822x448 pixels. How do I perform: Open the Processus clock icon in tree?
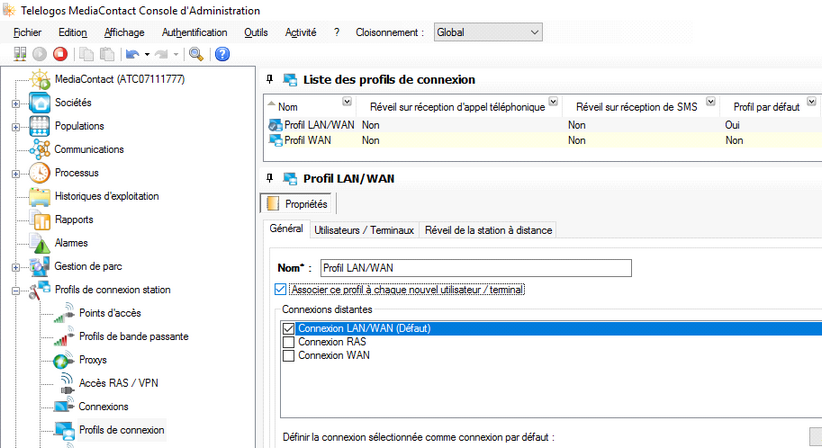[x=39, y=172]
